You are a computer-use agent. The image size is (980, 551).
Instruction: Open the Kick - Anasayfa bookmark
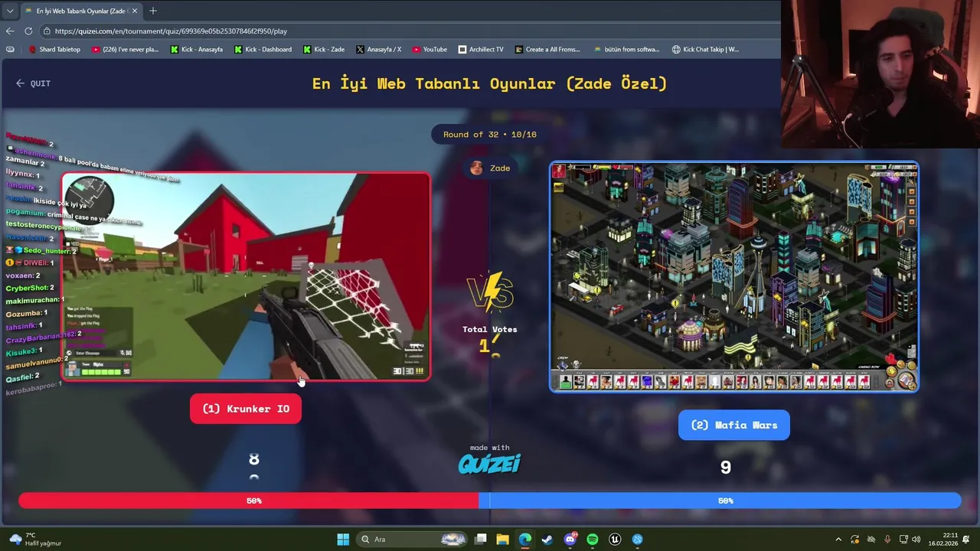click(196, 49)
